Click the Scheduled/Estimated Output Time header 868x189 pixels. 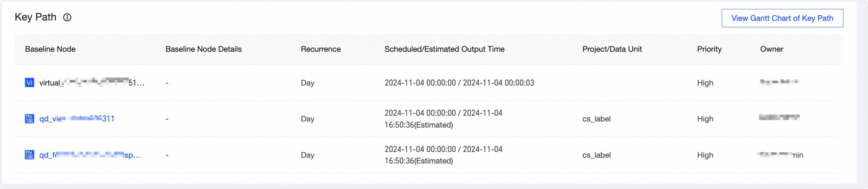[444, 49]
